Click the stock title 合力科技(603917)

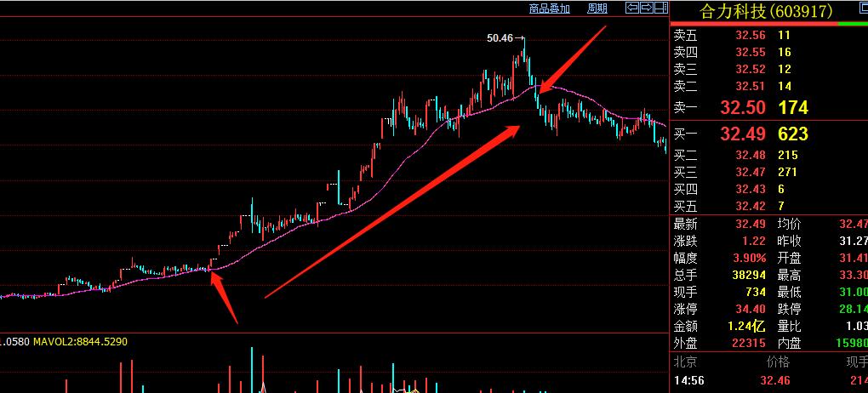pos(766,11)
